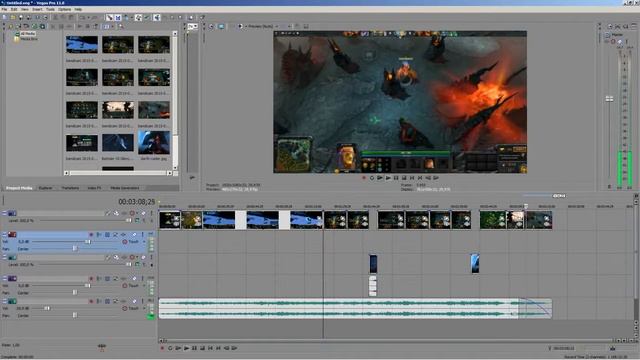Arm the highlighted audio track for record
Image resolution: width=640 pixels, height=360 pixels.
pos(91,235)
